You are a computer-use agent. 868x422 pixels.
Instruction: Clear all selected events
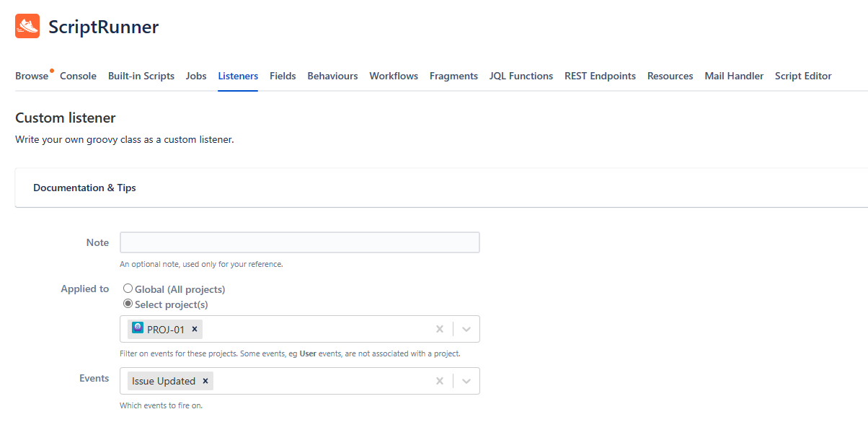[x=439, y=381]
